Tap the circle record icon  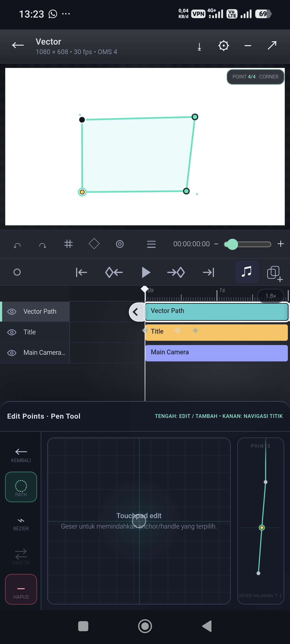17,272
